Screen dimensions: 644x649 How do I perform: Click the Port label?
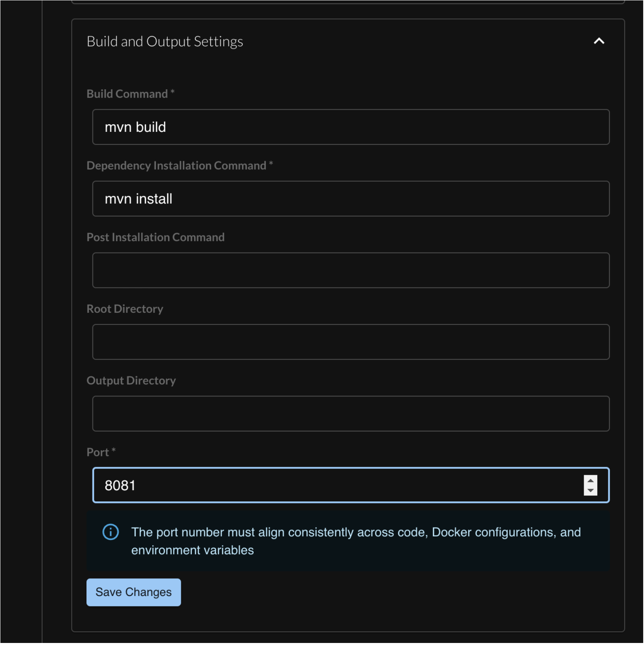point(101,452)
